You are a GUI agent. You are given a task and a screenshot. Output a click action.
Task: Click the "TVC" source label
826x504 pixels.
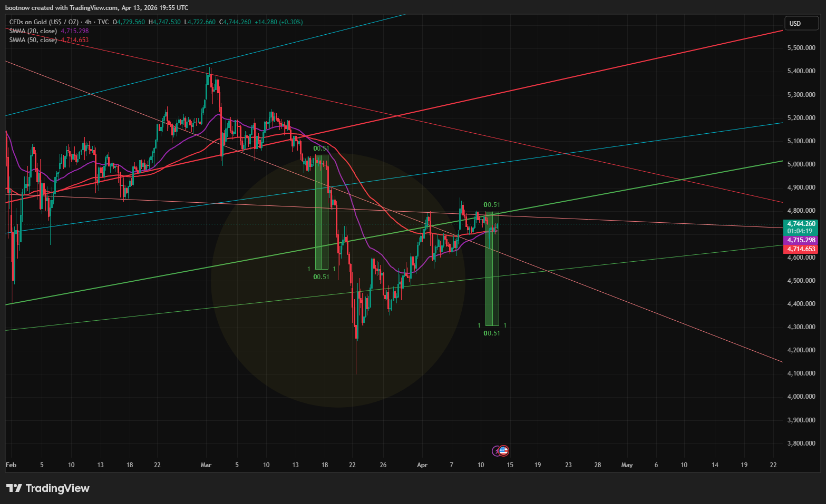pyautogui.click(x=103, y=22)
